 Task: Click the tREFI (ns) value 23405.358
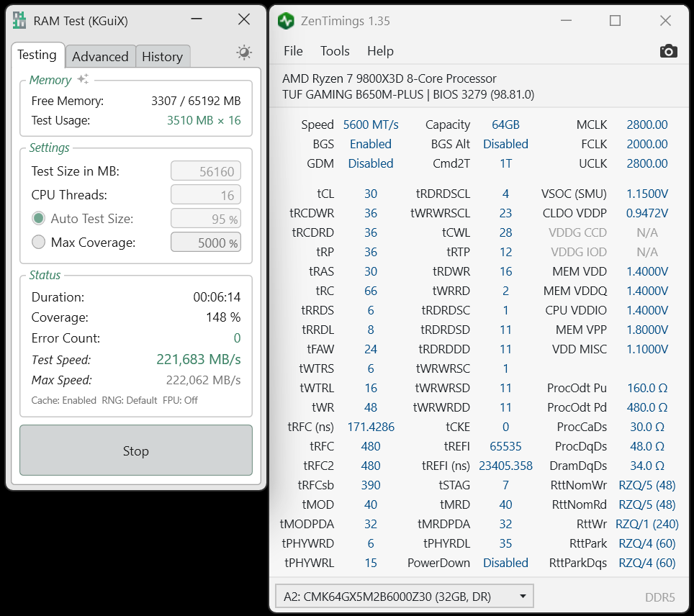[x=505, y=466]
